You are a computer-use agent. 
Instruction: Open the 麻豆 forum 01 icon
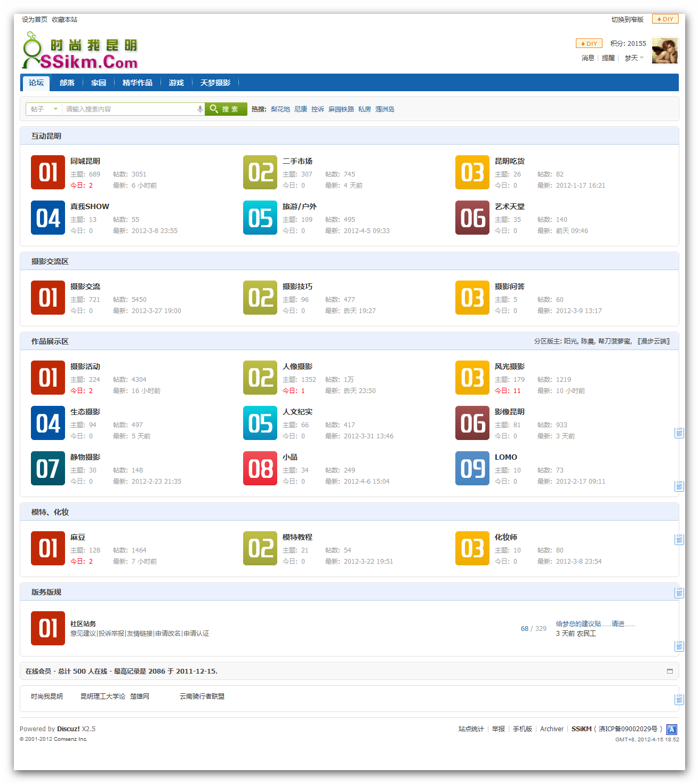(x=48, y=548)
